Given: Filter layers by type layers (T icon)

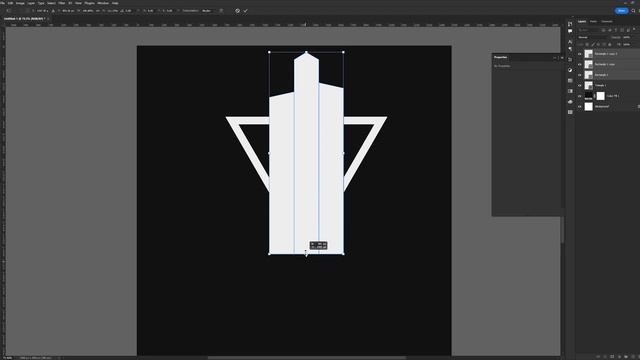Looking at the screenshot, I should pos(616,30).
